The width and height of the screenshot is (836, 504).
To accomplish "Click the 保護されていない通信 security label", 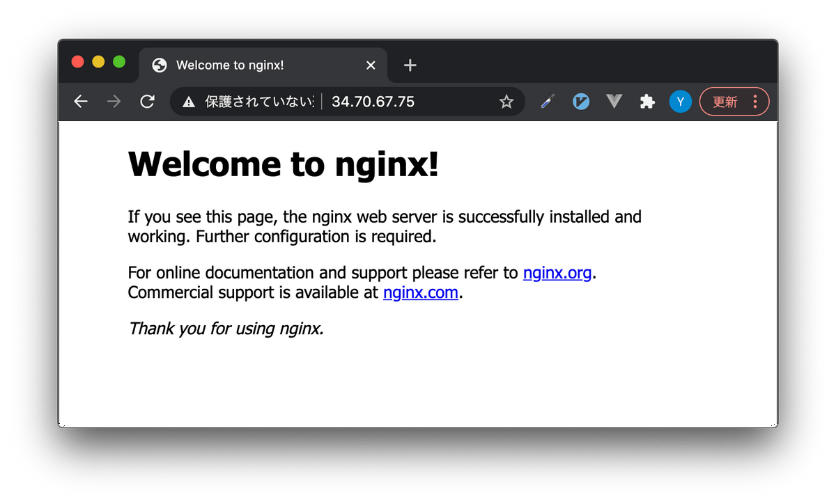I will pos(259,102).
